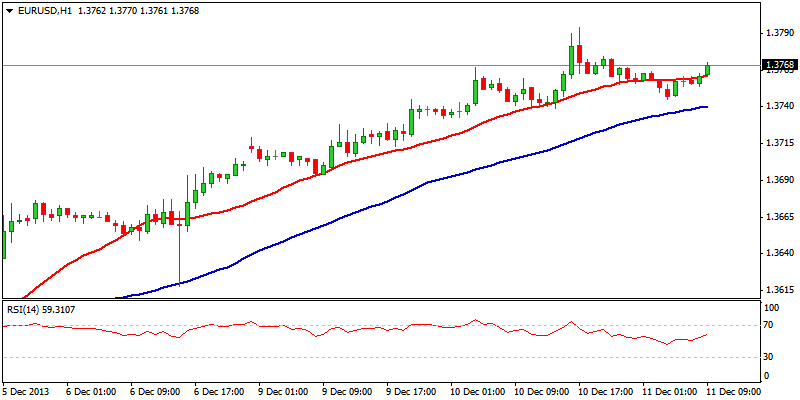Click the 9 Dec 09:00 time label

tap(346, 391)
